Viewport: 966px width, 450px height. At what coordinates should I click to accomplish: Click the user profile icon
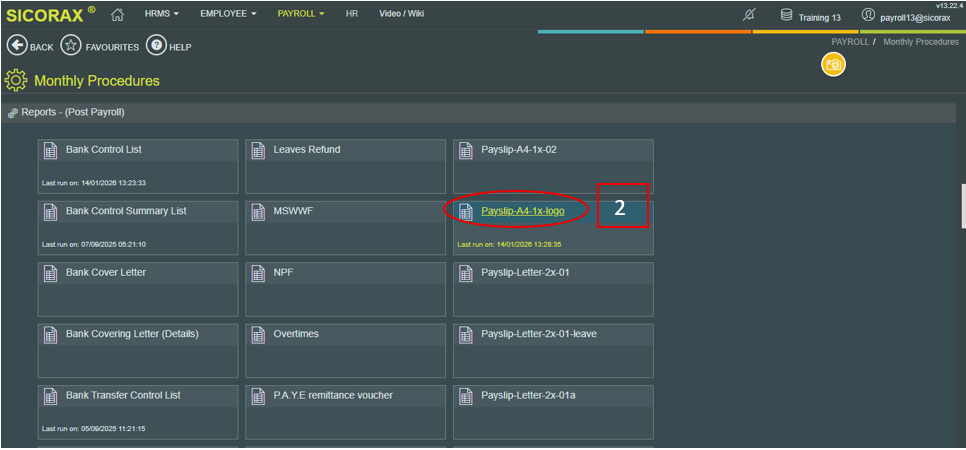pyautogui.click(x=868, y=16)
